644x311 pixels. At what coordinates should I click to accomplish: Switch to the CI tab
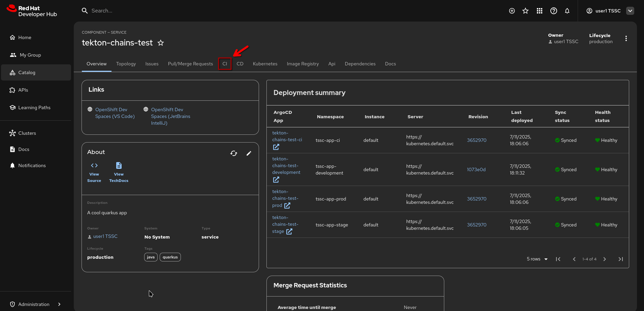(225, 64)
